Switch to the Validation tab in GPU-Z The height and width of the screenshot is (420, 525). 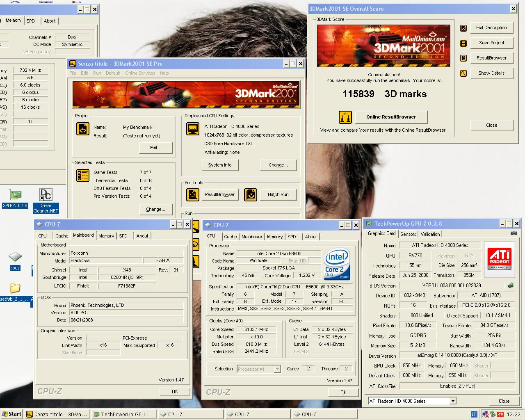pos(430,234)
